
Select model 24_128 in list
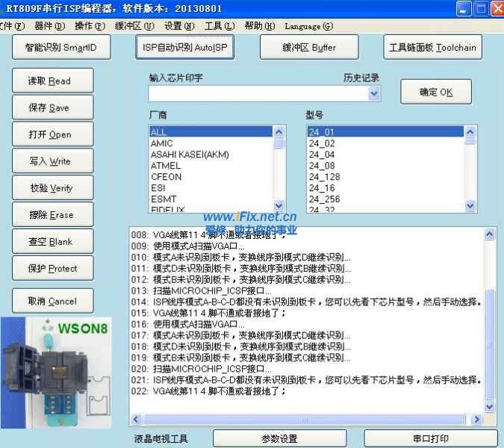(x=325, y=177)
